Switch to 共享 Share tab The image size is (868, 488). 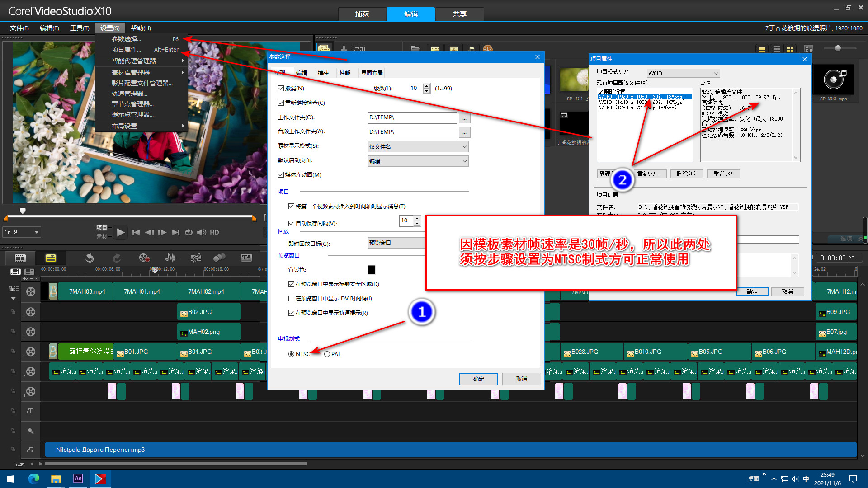459,14
